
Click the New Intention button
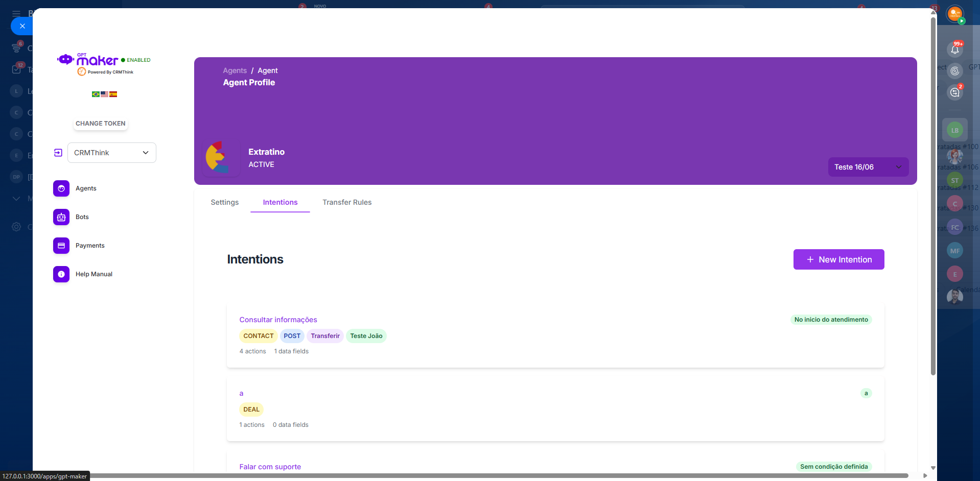tap(838, 259)
